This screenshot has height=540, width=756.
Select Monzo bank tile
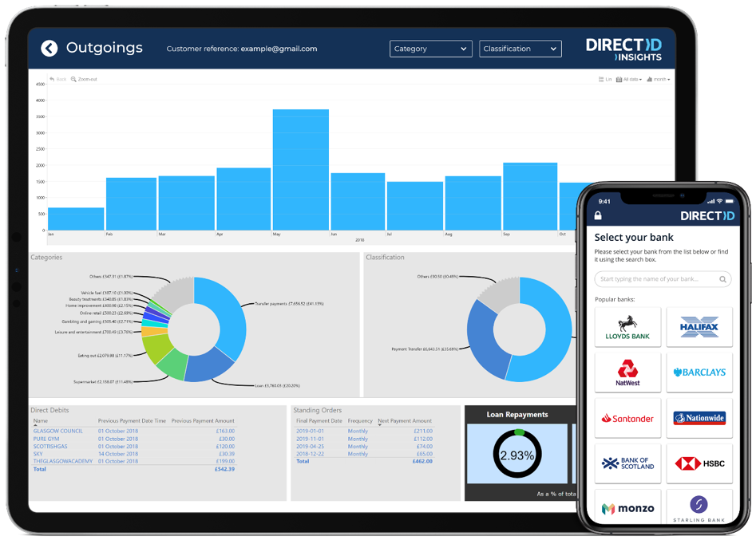(627, 506)
